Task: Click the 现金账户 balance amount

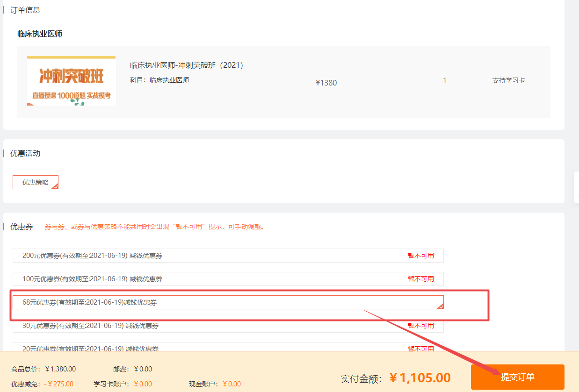Action: tap(232, 384)
